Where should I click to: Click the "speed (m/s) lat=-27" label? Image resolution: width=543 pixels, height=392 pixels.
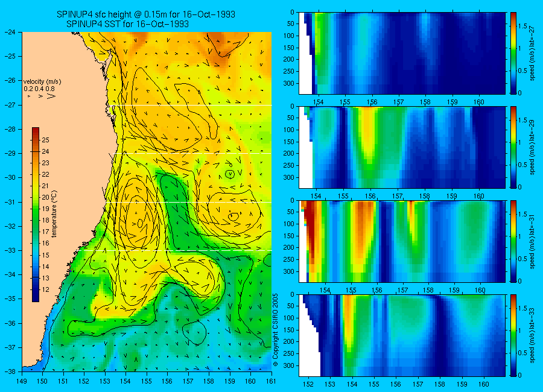pyautogui.click(x=532, y=53)
